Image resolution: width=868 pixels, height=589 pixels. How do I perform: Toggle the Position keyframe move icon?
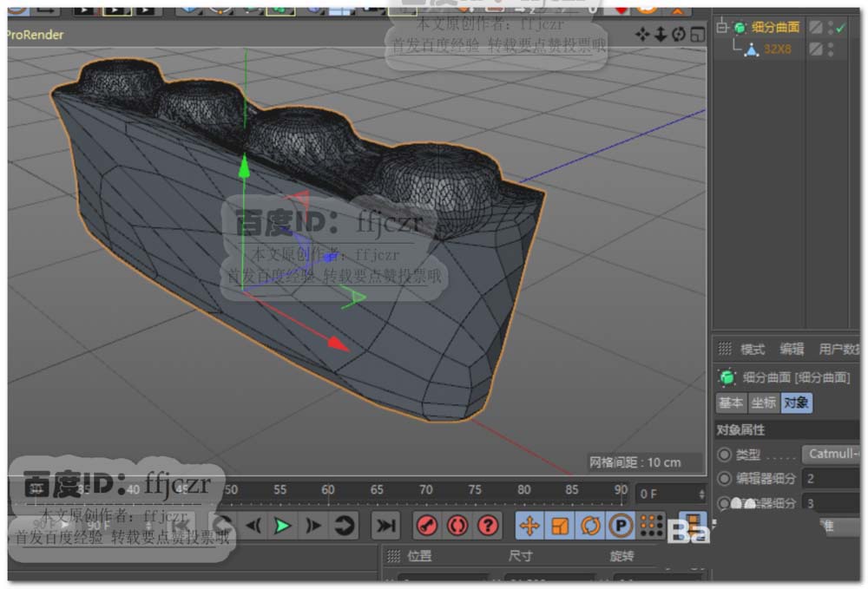coord(529,525)
